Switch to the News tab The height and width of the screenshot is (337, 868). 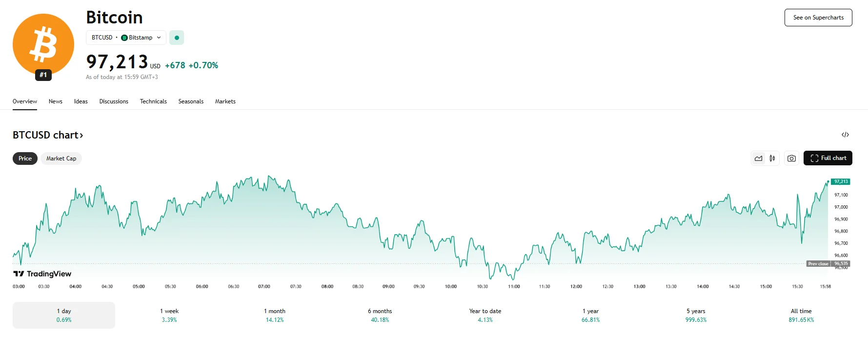pos(56,101)
